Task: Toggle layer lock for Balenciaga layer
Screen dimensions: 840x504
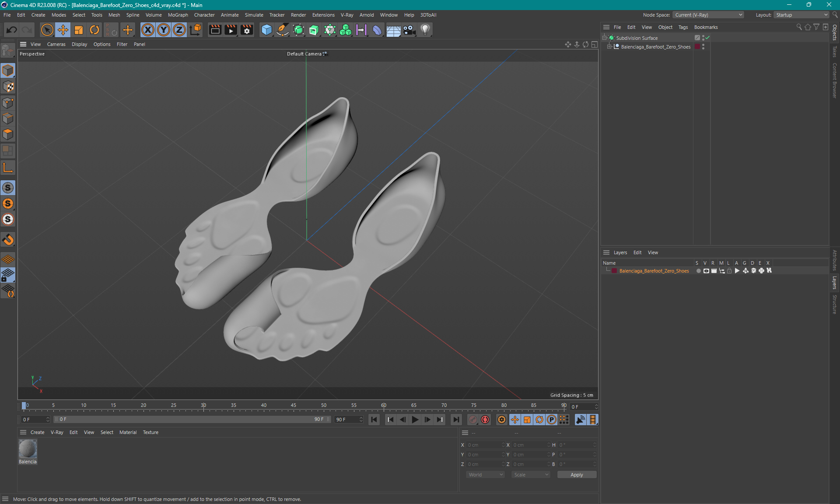Action: 729,271
